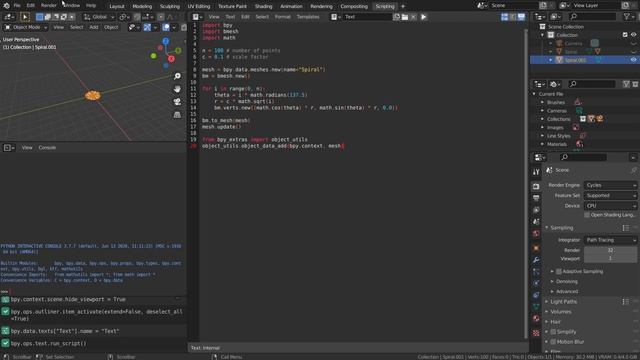Enable the Motion Blur checkbox
Screen dimensions: 640x360
pyautogui.click(x=553, y=342)
